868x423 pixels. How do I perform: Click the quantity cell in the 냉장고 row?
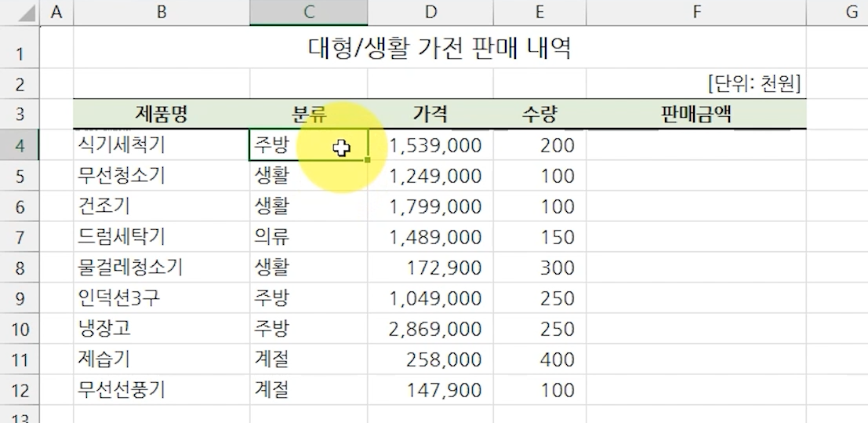(539, 329)
